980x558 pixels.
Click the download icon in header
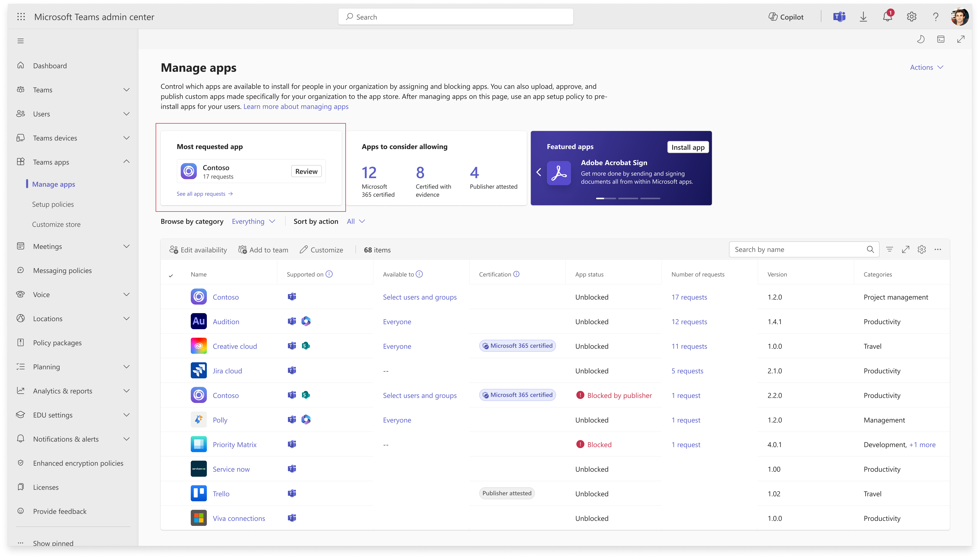[863, 17]
